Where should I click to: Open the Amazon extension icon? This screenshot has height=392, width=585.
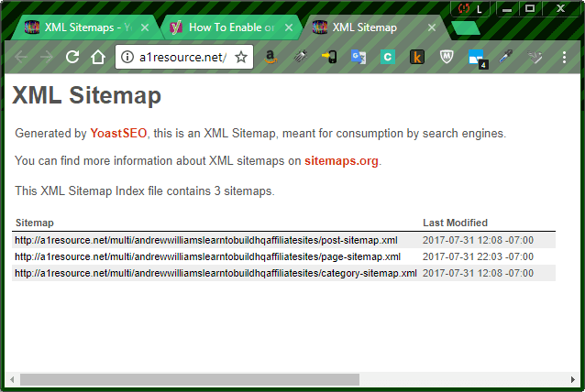point(270,57)
